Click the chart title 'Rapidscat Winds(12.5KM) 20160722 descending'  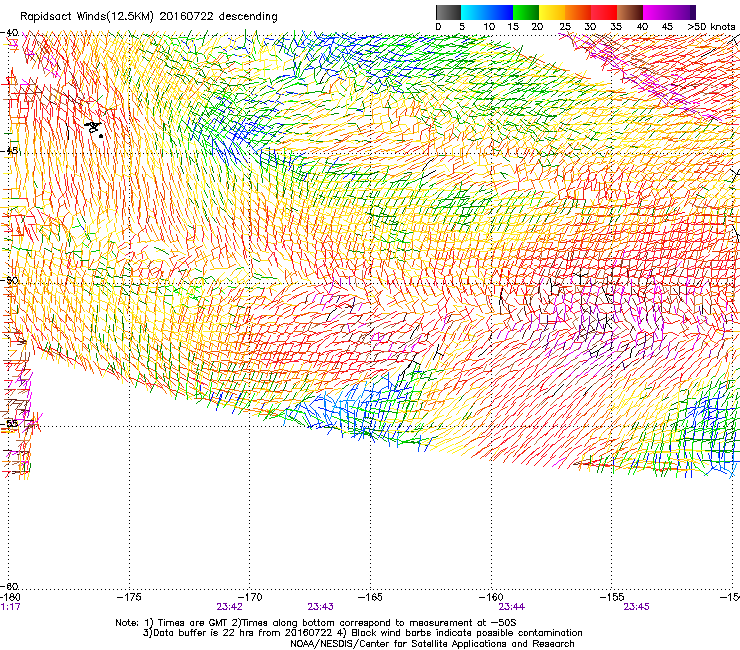[x=149, y=16]
